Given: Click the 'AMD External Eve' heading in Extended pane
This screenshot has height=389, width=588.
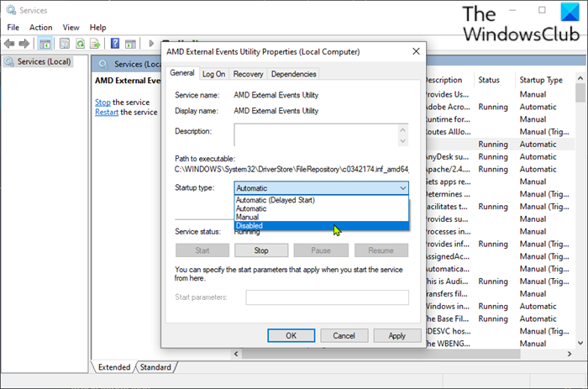Looking at the screenshot, I should (x=128, y=81).
